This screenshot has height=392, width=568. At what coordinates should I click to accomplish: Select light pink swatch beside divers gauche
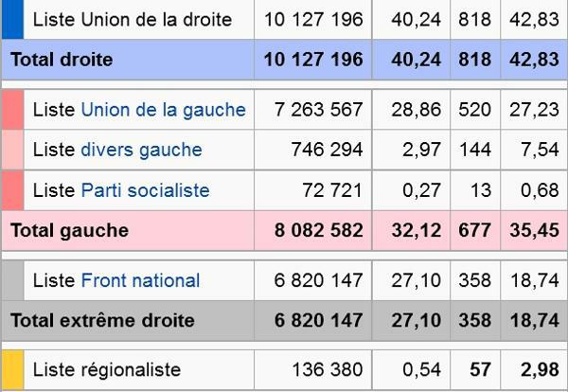[x=11, y=150]
